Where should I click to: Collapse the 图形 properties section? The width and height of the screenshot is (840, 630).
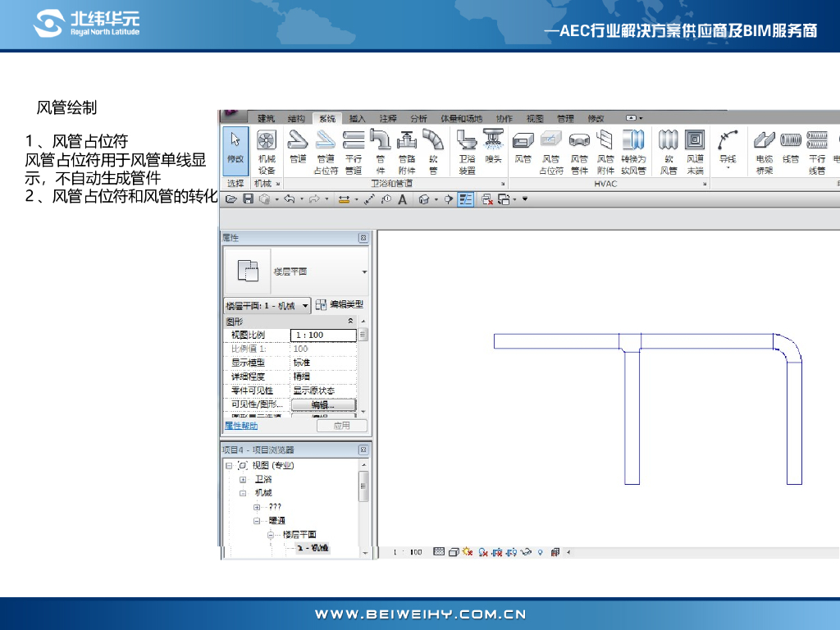pyautogui.click(x=351, y=321)
